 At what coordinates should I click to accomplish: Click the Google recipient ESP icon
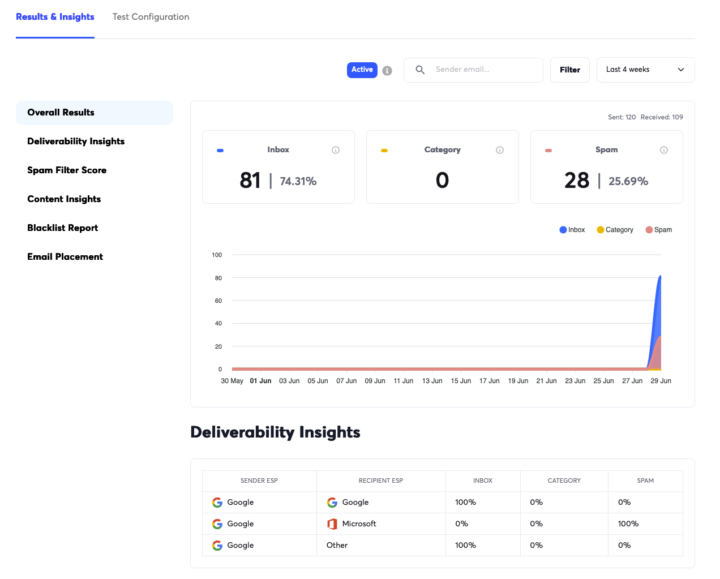[332, 502]
